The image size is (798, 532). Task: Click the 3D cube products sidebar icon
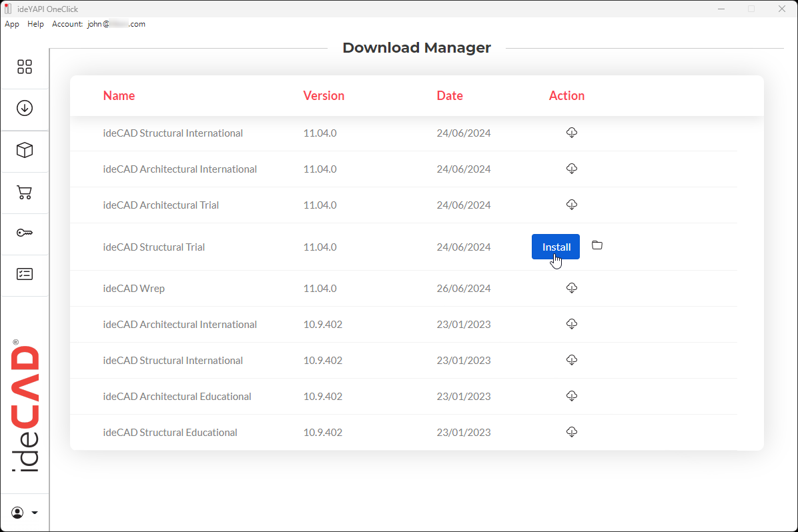(25, 151)
